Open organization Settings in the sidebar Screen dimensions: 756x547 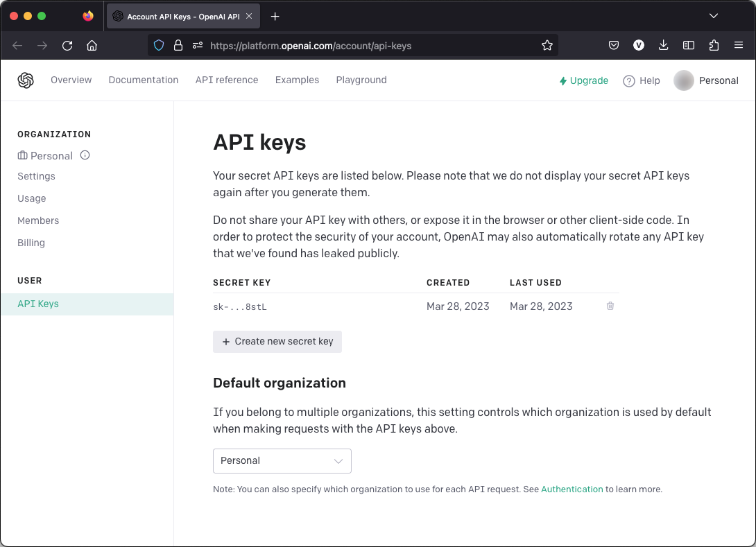coord(36,176)
